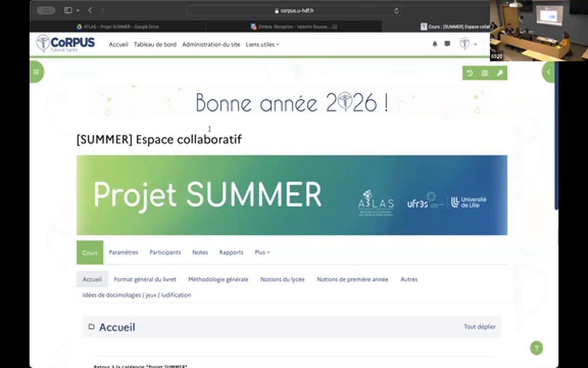Expand the right block drawer chevron
This screenshot has width=588, height=368.
[548, 72]
